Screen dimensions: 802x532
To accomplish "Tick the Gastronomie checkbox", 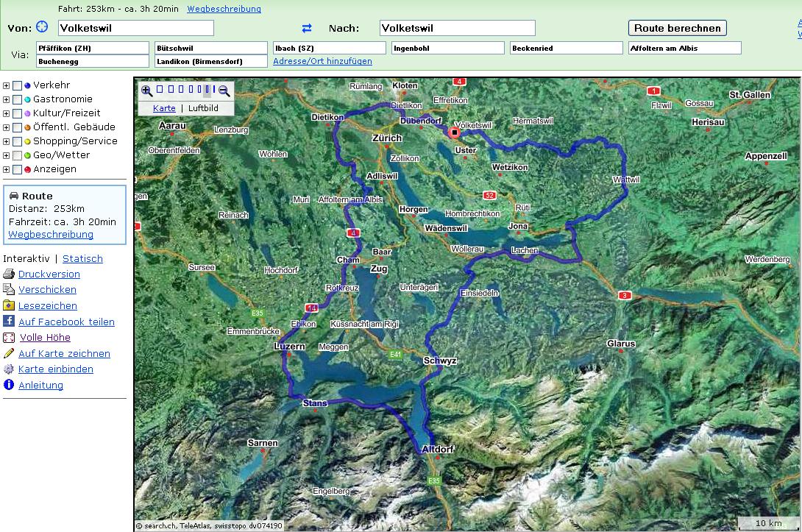I will click(17, 99).
